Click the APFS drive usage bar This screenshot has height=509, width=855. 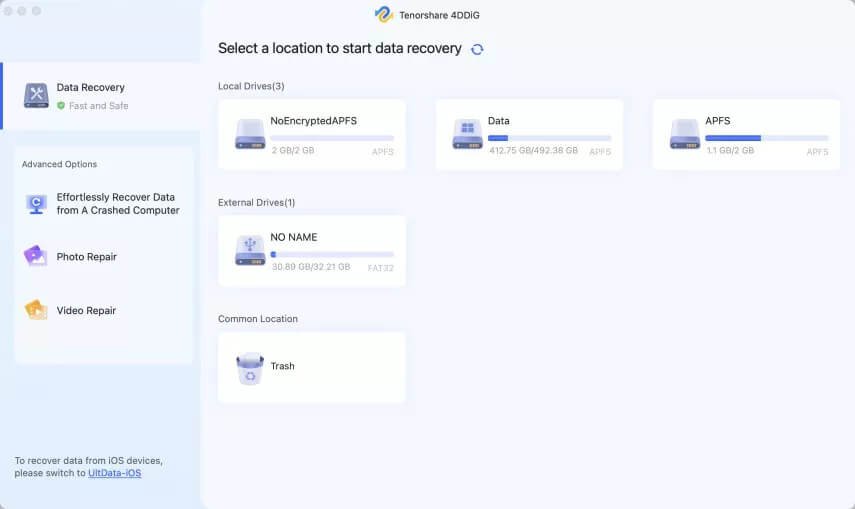[x=767, y=138]
